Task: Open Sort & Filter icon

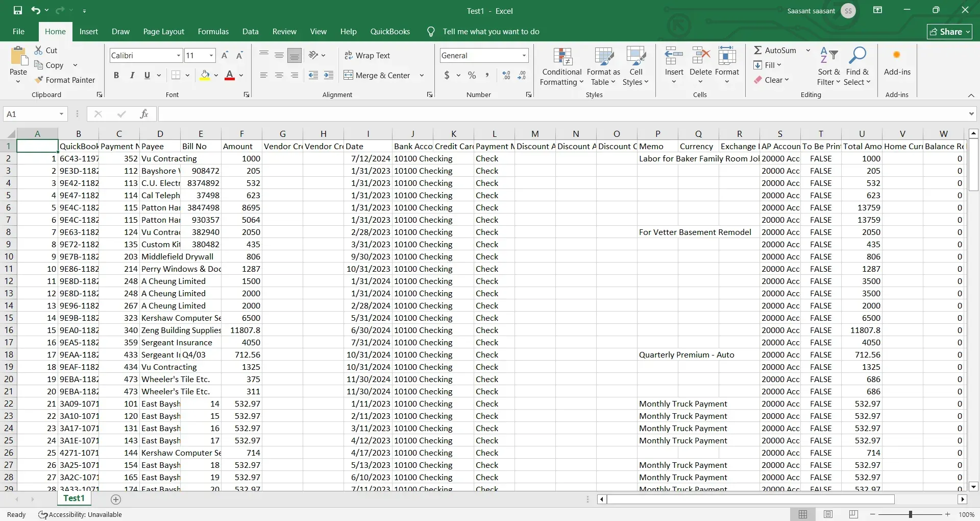Action: point(828,55)
